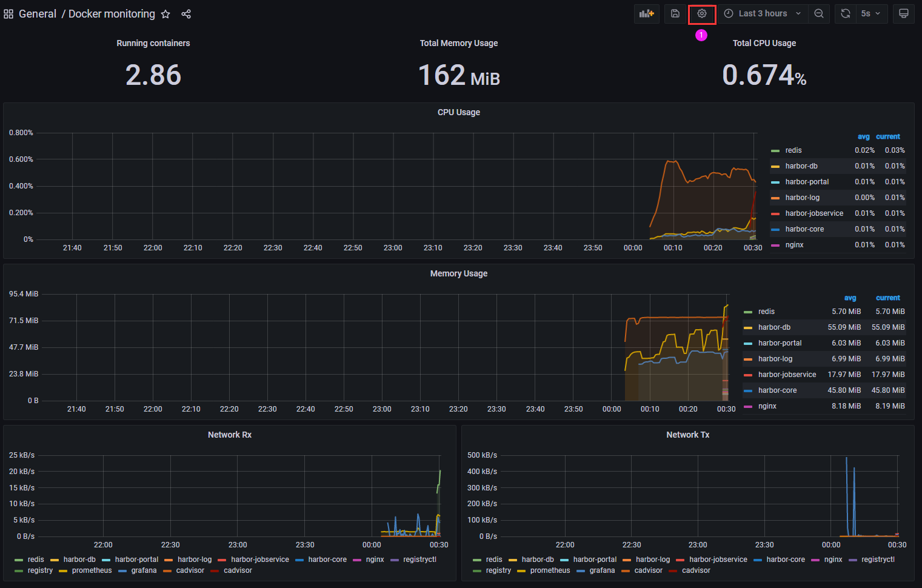Click the 8.19 MiB current value for nginx
The image size is (922, 588).
click(x=890, y=406)
